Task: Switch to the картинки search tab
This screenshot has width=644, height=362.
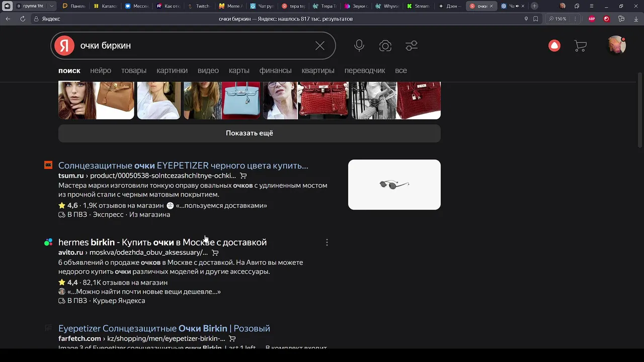Action: click(172, 70)
